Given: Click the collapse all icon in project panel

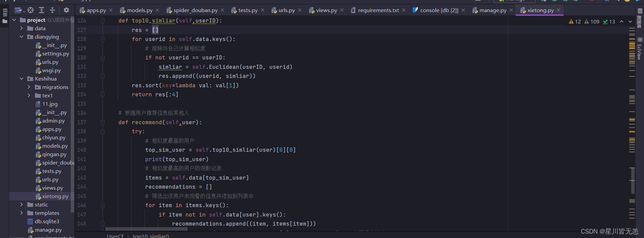Looking at the screenshot, I should coord(52,10).
